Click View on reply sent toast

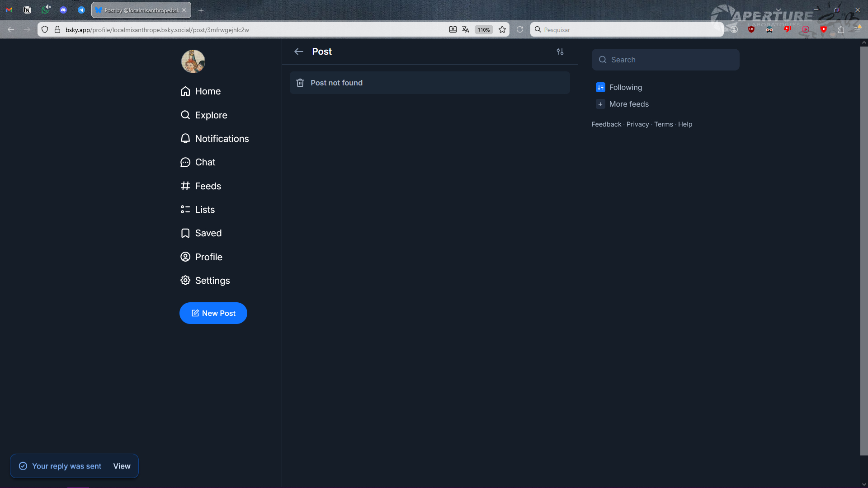pyautogui.click(x=122, y=466)
